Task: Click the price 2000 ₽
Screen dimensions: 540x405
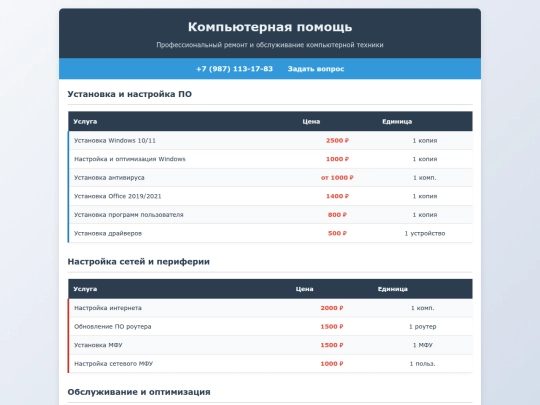Action: pyautogui.click(x=332, y=308)
